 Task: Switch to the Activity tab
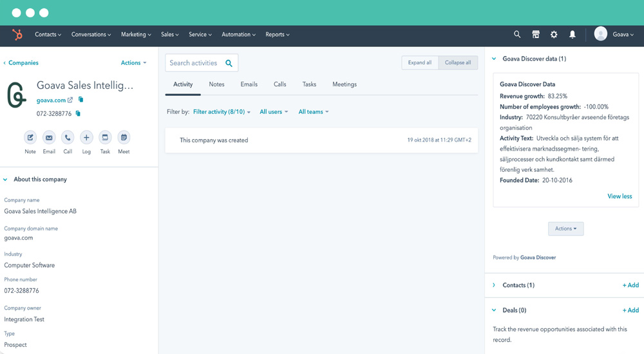click(x=183, y=84)
